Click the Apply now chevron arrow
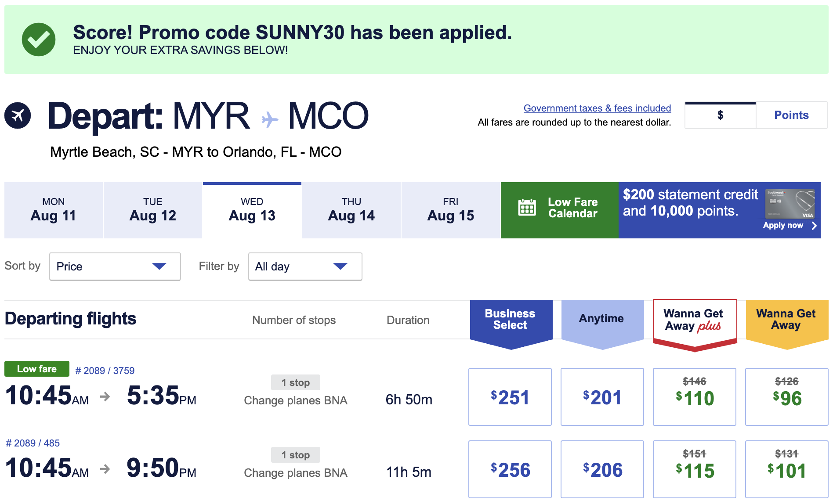 [x=814, y=226]
